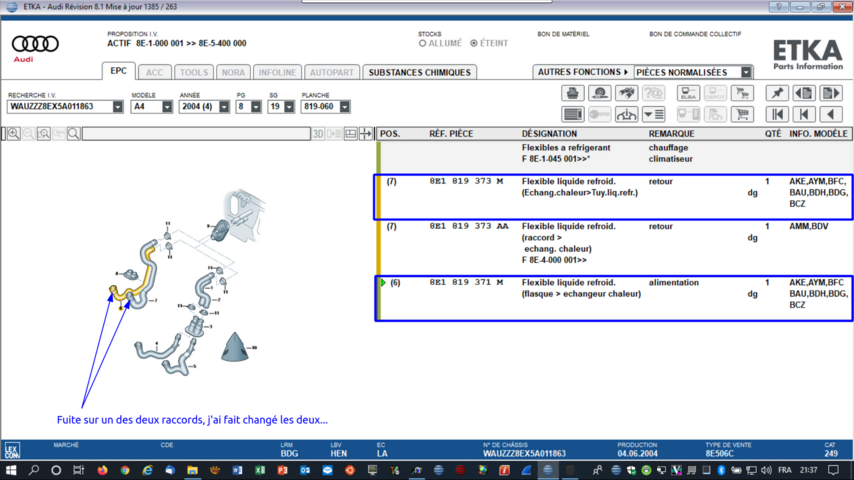This screenshot has height=480, width=854.
Task: Open the PLANCHE 819-060 dropdown
Action: click(x=344, y=107)
